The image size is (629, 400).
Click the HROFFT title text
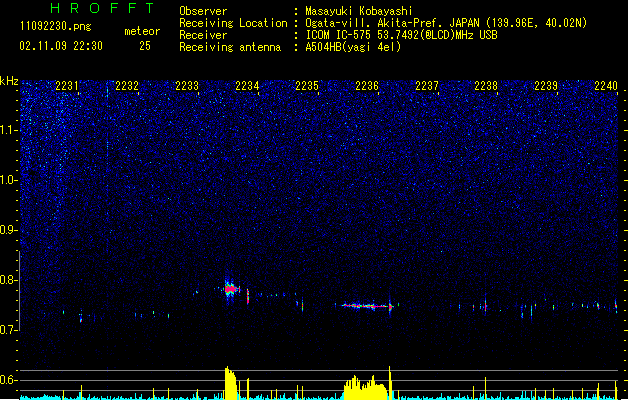[x=103, y=8]
